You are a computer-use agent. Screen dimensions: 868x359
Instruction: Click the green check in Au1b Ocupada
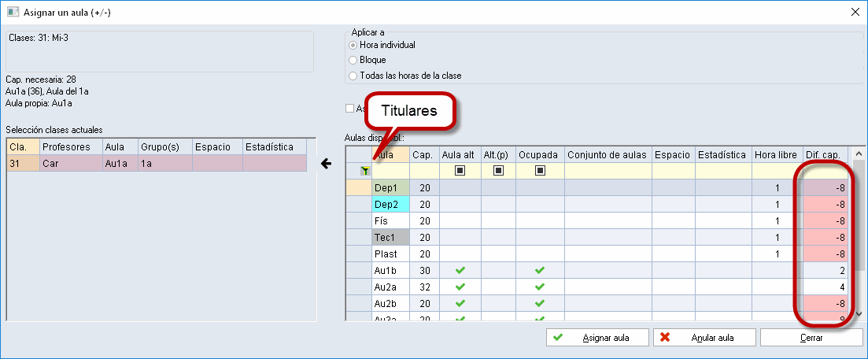(x=541, y=270)
